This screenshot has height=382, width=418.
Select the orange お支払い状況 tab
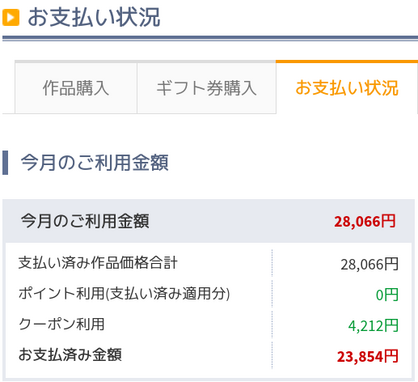[347, 88]
